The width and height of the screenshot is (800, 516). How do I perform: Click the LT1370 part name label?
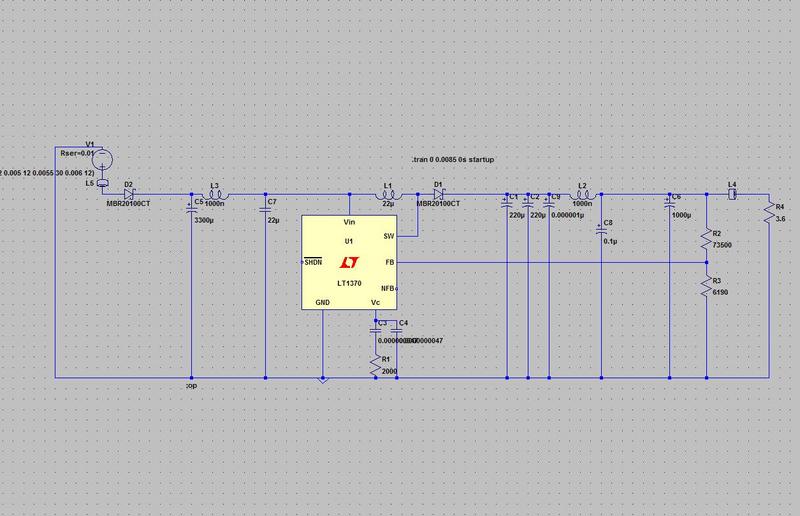pos(348,284)
